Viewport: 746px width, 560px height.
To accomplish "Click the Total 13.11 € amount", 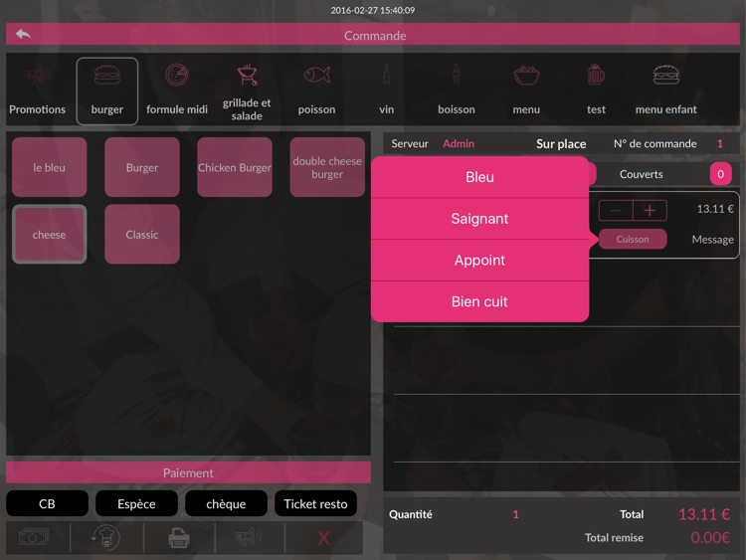I will [x=704, y=514].
